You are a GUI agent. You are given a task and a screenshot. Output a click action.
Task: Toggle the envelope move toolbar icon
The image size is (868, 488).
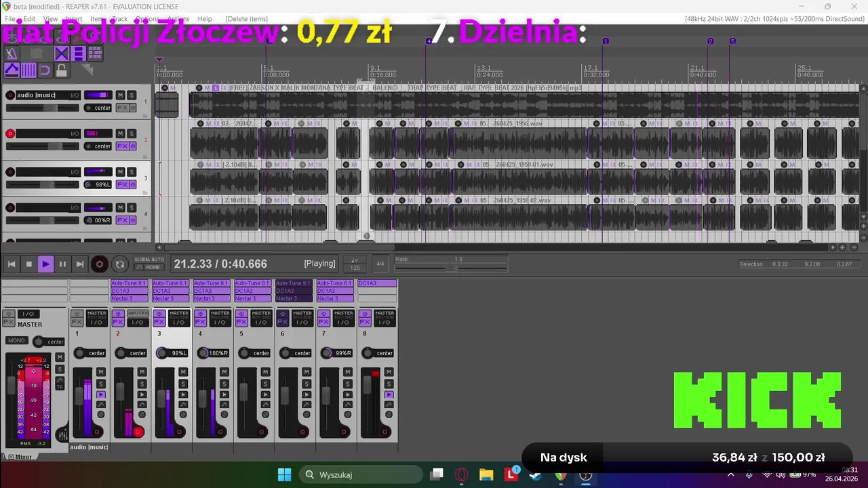(x=11, y=70)
